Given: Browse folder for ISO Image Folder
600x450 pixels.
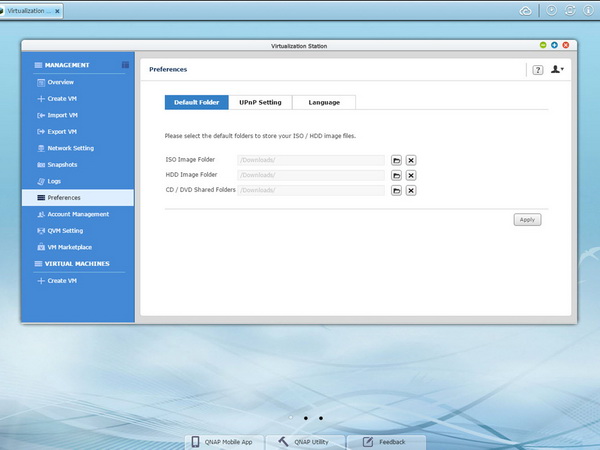Looking at the screenshot, I should [396, 160].
